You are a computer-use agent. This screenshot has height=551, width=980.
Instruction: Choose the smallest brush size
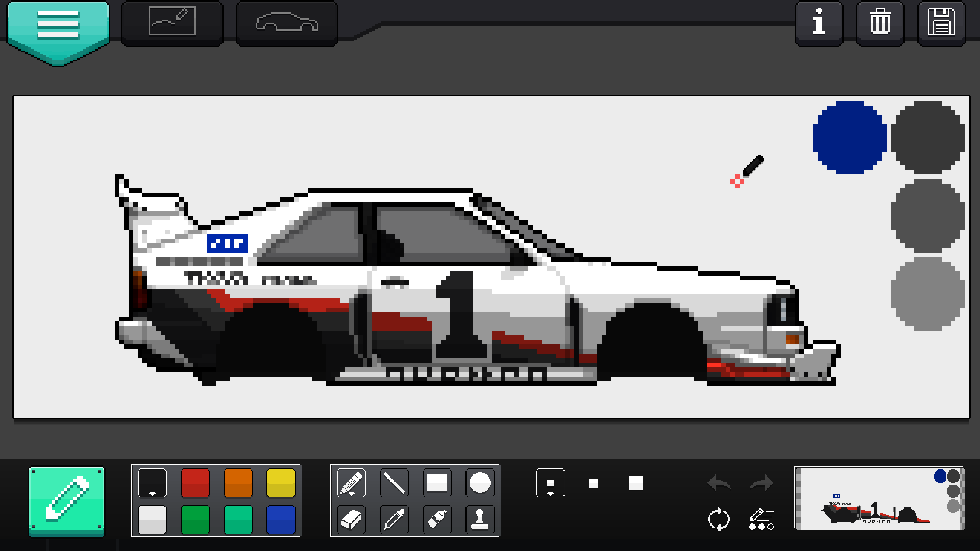tap(550, 483)
